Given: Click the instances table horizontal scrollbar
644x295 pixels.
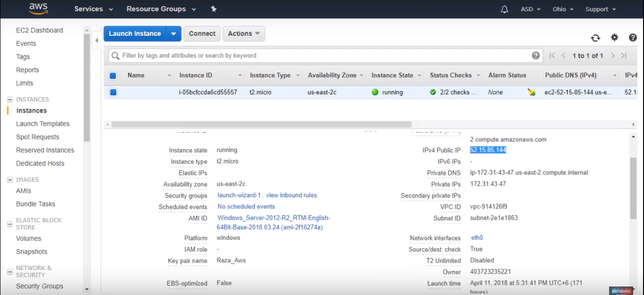Looking at the screenshot, I should (261, 124).
